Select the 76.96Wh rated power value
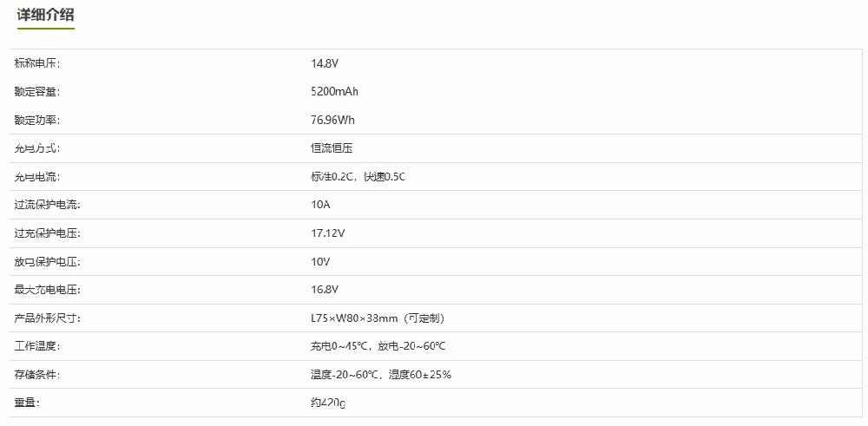 coord(332,120)
